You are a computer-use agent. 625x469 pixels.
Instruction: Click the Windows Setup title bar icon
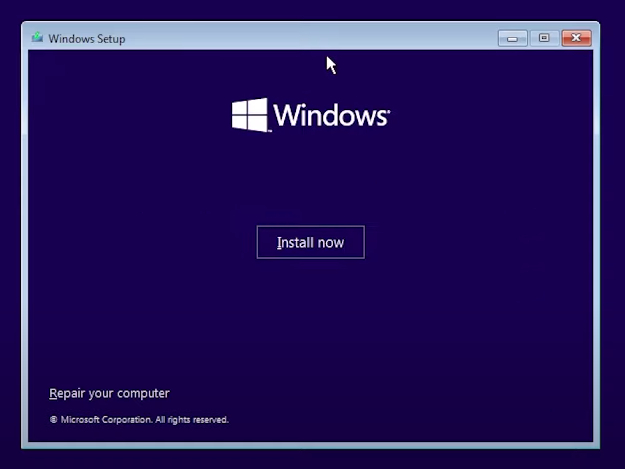(37, 38)
